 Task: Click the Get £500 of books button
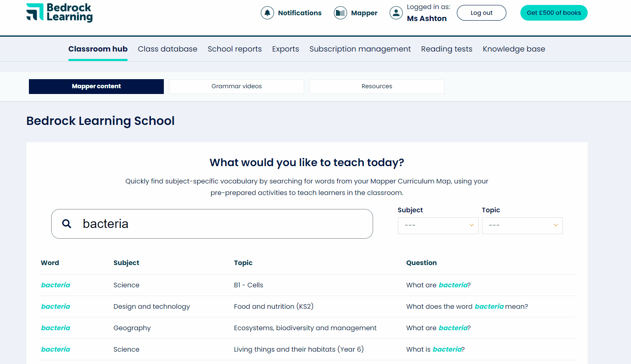(x=553, y=13)
